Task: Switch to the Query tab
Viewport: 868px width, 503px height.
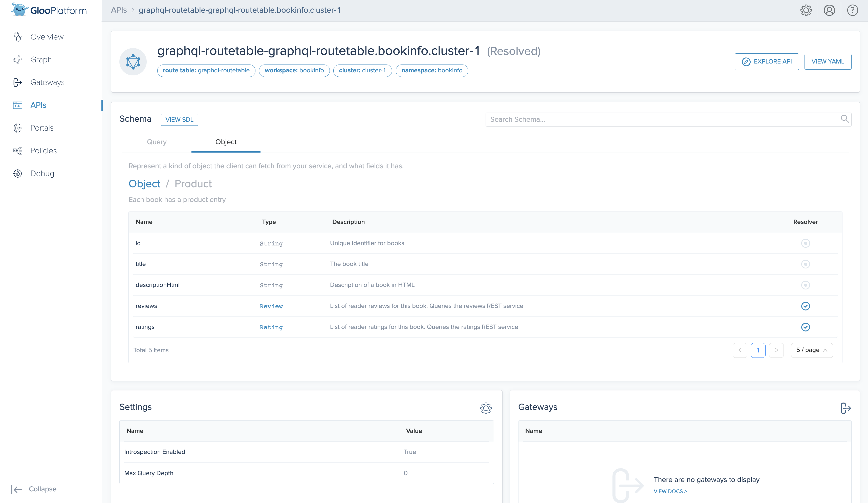Action: (156, 142)
